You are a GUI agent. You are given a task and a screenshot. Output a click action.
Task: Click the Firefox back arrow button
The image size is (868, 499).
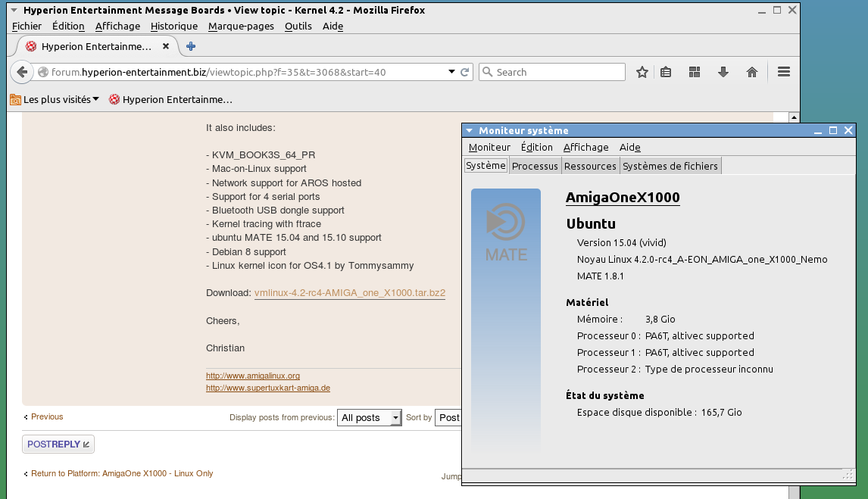pyautogui.click(x=22, y=72)
